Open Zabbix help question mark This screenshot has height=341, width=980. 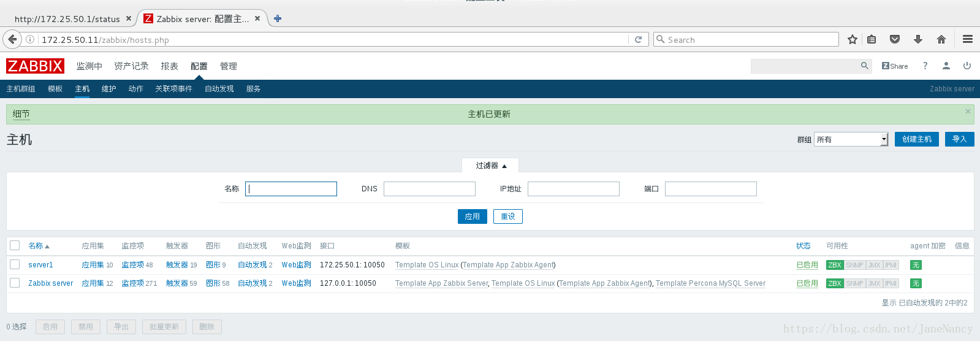(x=925, y=66)
